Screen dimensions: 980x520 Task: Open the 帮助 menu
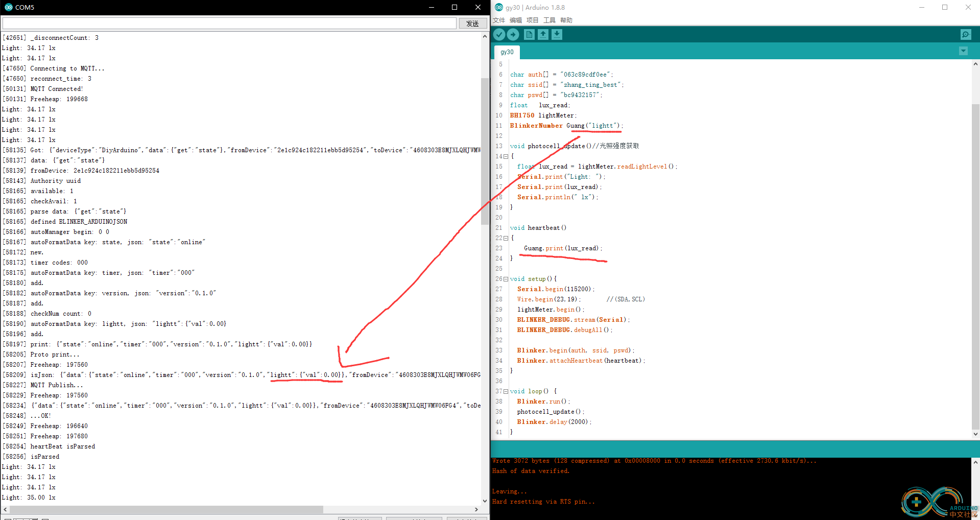(x=566, y=20)
